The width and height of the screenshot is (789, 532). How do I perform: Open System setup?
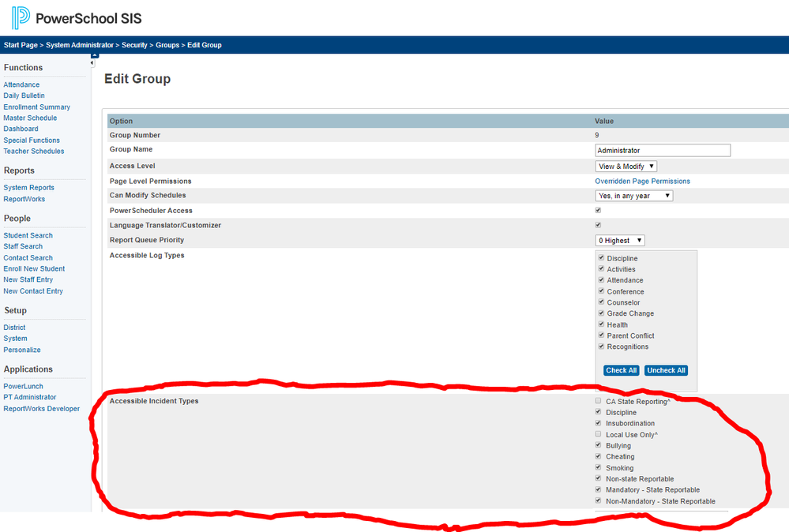pos(16,339)
